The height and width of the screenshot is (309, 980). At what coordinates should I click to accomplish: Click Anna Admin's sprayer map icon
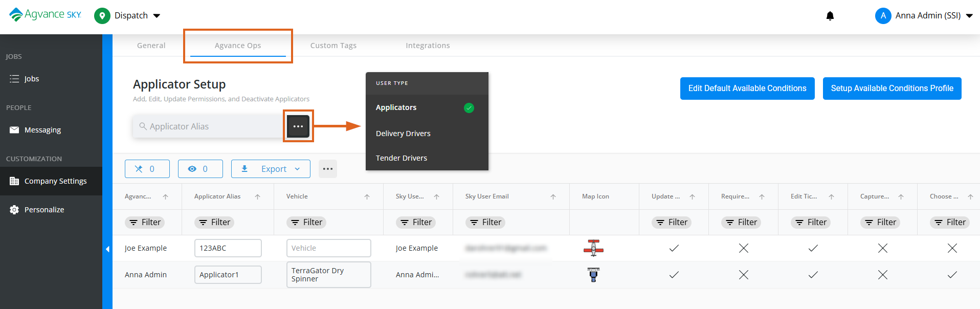(x=593, y=275)
